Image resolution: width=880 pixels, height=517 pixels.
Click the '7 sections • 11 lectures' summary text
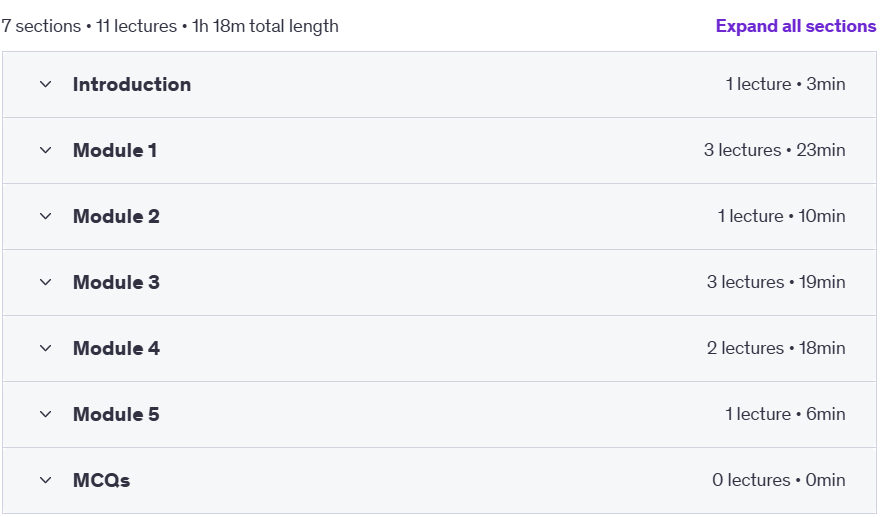point(89,26)
